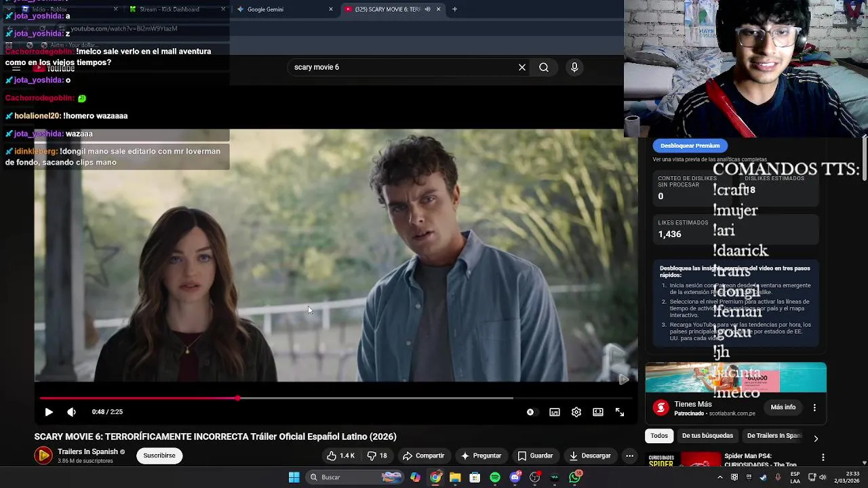Open the Spider Man PS4 video thumbnail

point(683,460)
